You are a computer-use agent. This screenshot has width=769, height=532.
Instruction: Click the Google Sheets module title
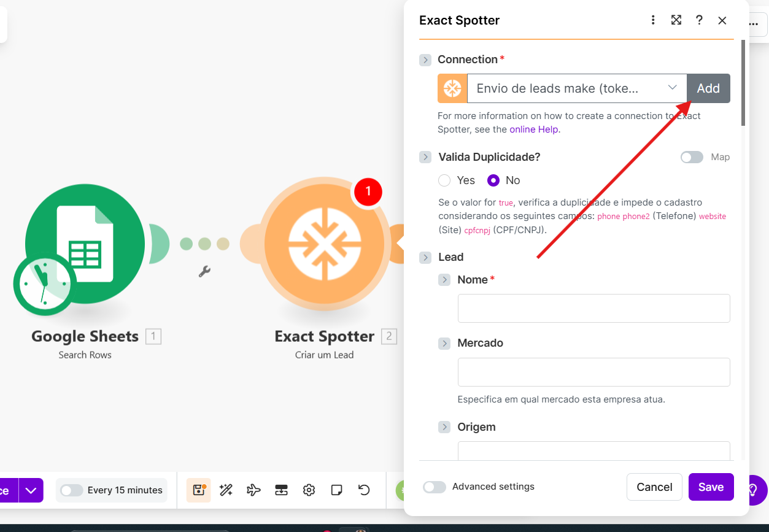click(85, 336)
